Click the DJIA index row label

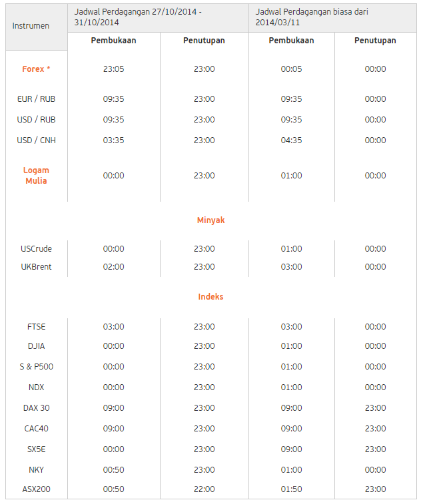36,346
